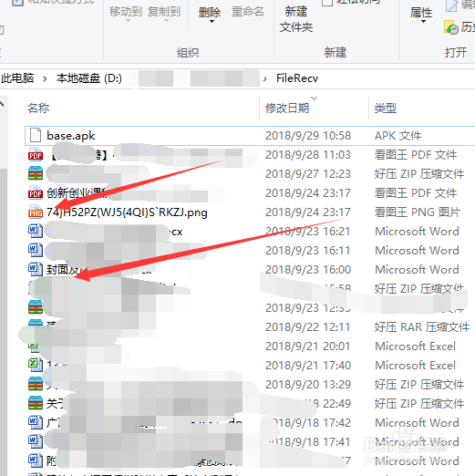Expand the 属性 dropdown arrow
The width and height of the screenshot is (475, 476).
tap(423, 22)
